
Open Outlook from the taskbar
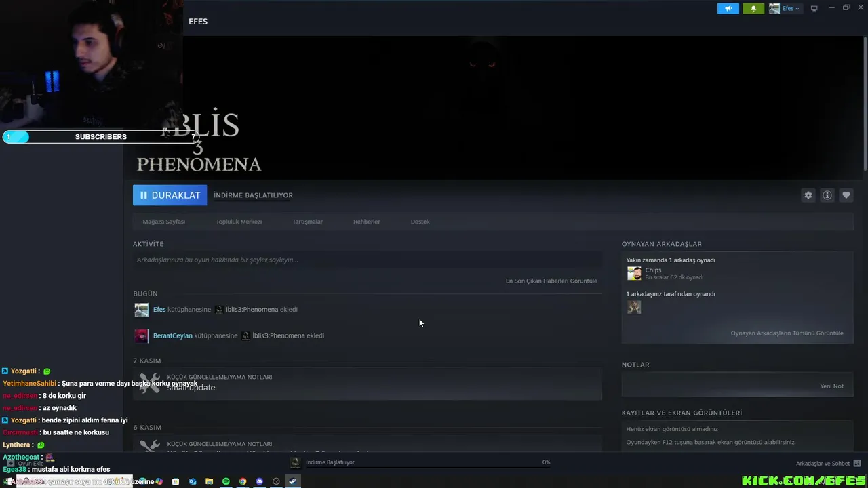pyautogui.click(x=193, y=481)
